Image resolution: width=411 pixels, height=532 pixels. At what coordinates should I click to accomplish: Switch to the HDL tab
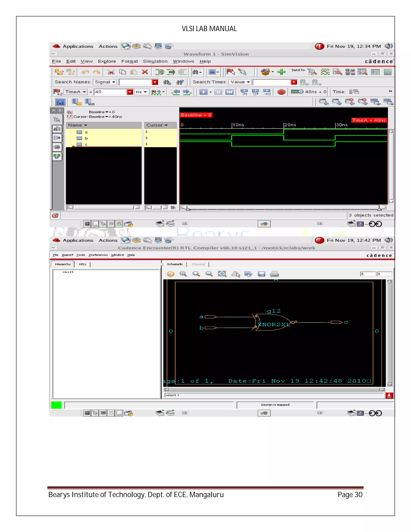[82, 264]
